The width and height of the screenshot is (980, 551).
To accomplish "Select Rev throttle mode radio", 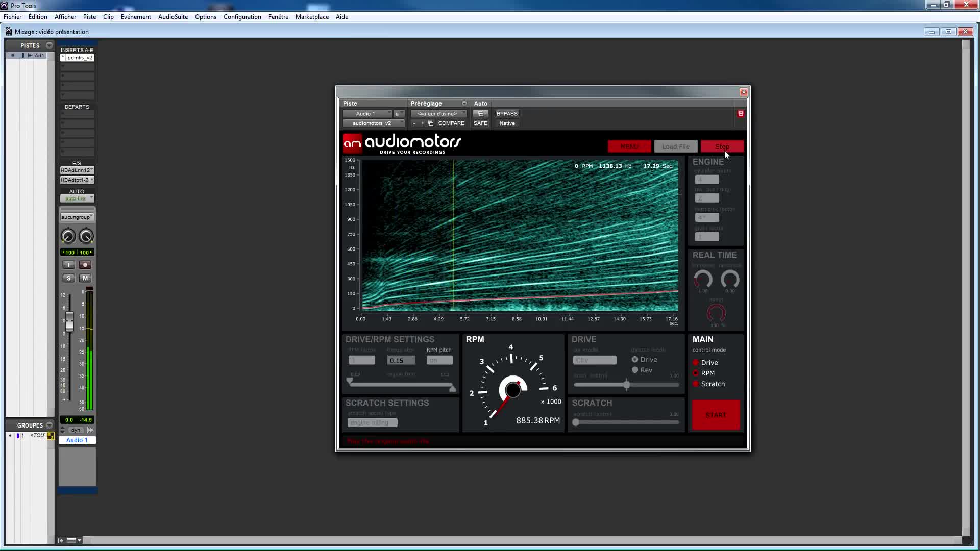I will point(635,370).
